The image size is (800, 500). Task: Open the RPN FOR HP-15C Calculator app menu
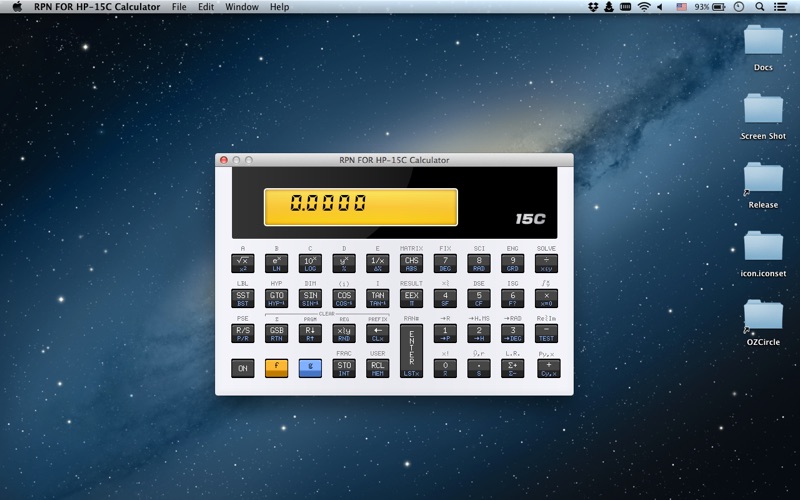pos(97,7)
